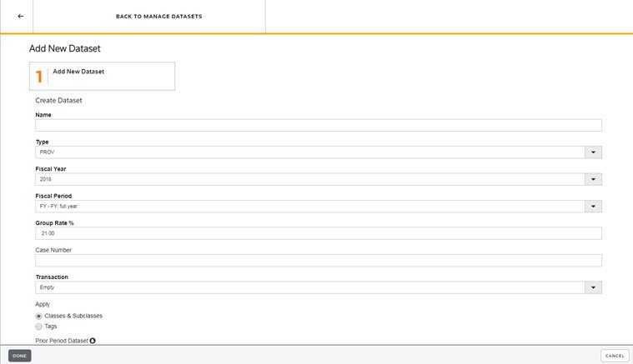Click the Type field showing PROV
The image size is (633, 364).
click(x=309, y=152)
